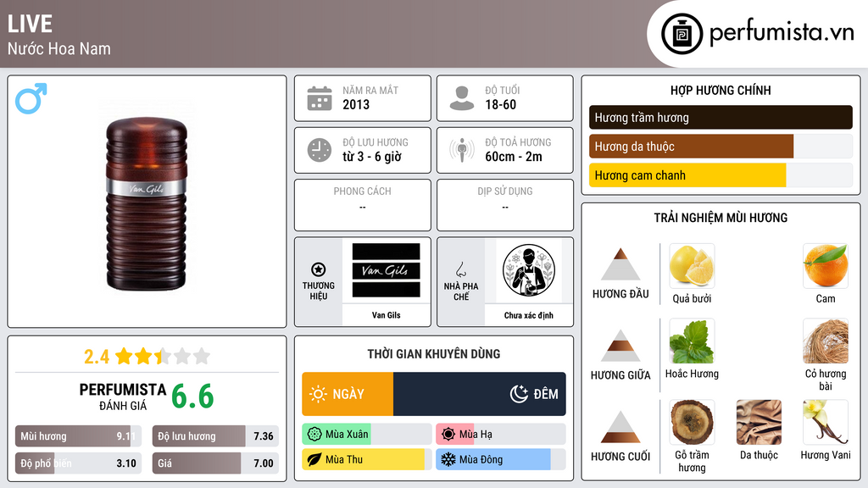Click the LIVE perfume title
Screen dimensions: 868x488
(30, 24)
